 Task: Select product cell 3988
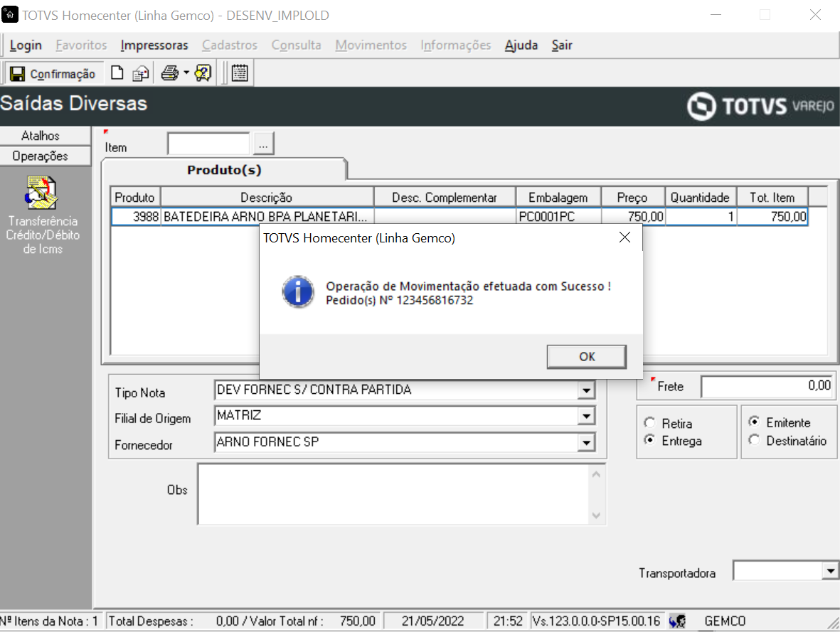click(x=136, y=217)
